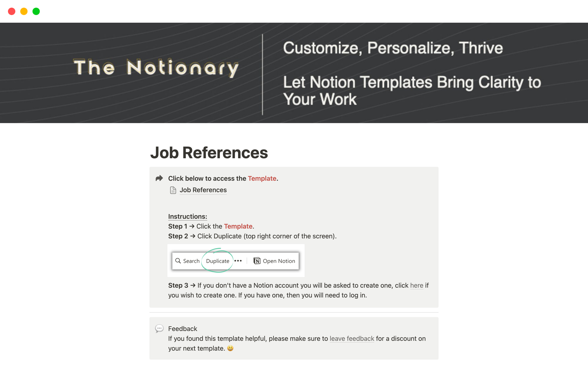Expand the Feedback callout section
The width and height of the screenshot is (588, 368).
pos(183,328)
